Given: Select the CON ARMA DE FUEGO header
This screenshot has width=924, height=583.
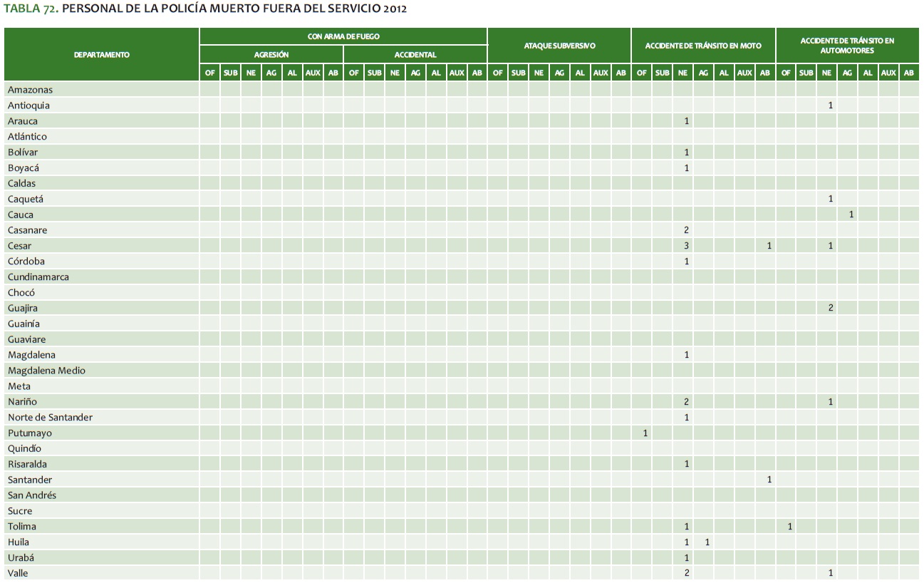Looking at the screenshot, I should point(343,36).
